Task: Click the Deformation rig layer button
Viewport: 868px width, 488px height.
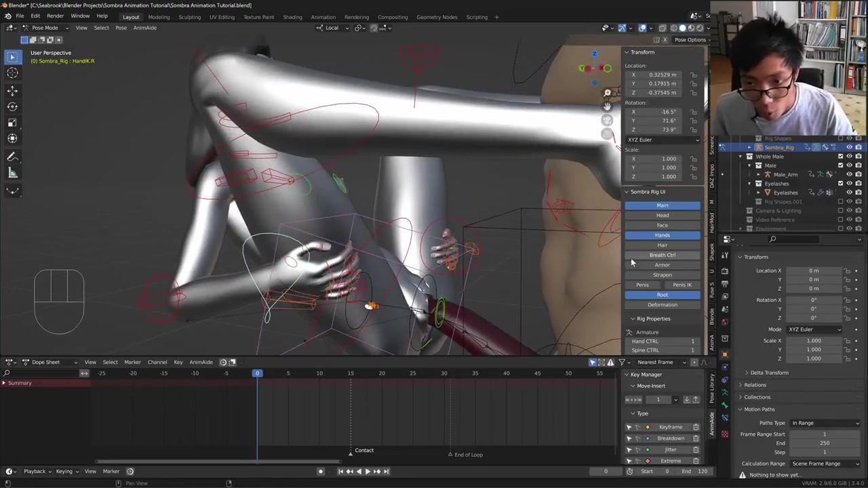Action: [662, 305]
